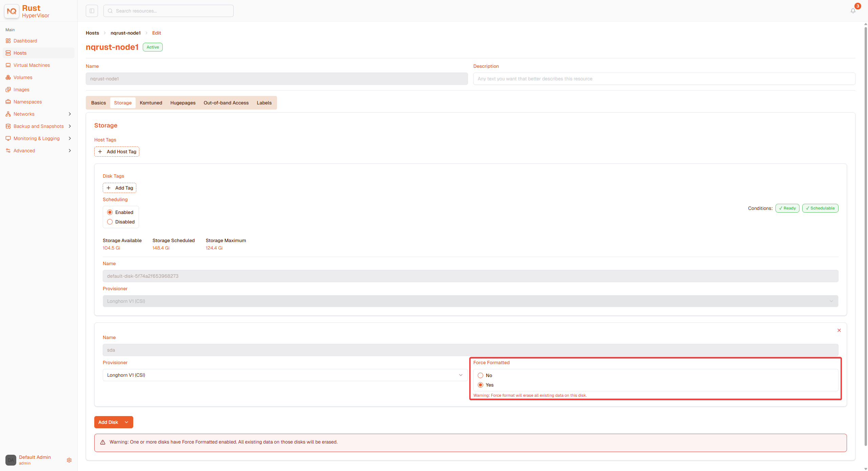Select Enabled scheduling radio
868x471 pixels.
[x=110, y=212]
